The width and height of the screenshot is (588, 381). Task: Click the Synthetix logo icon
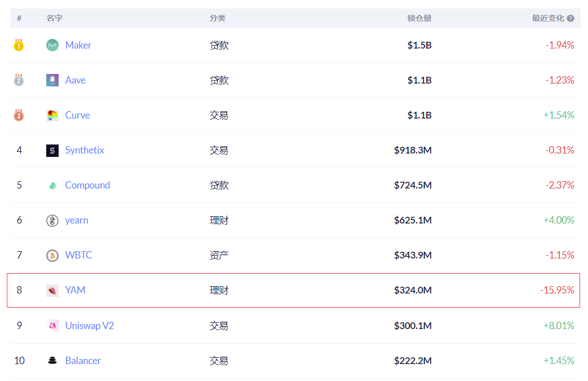pyautogui.click(x=52, y=151)
